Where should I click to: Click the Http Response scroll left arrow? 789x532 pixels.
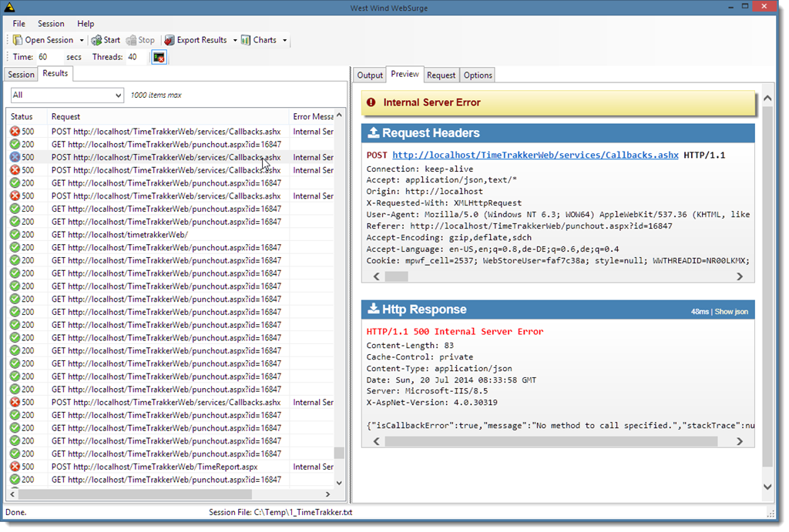(376, 441)
